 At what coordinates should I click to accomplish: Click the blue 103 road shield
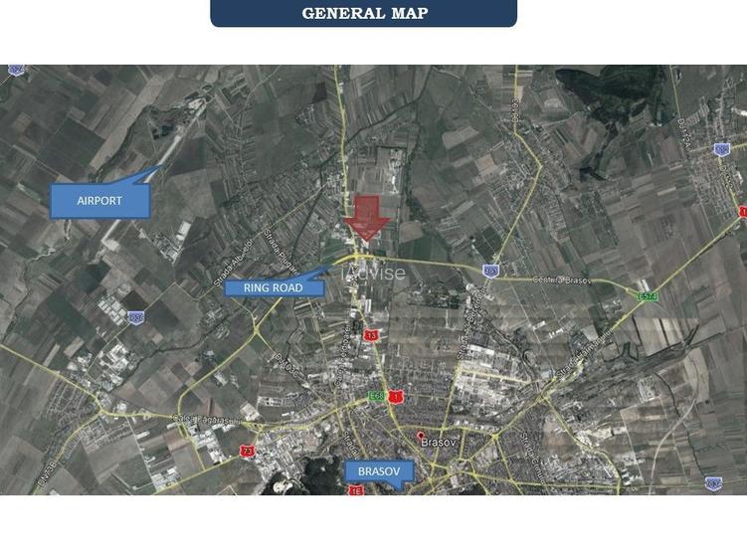pos(490,271)
